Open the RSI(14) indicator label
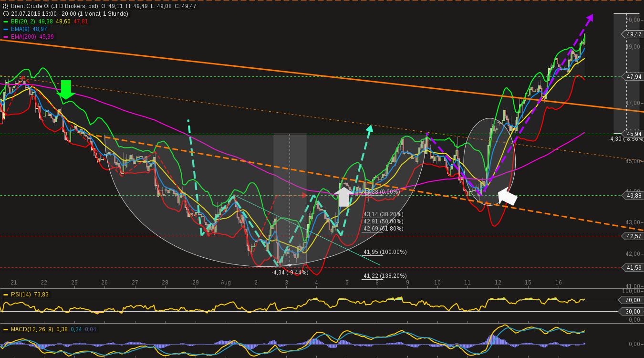 tap(21, 295)
